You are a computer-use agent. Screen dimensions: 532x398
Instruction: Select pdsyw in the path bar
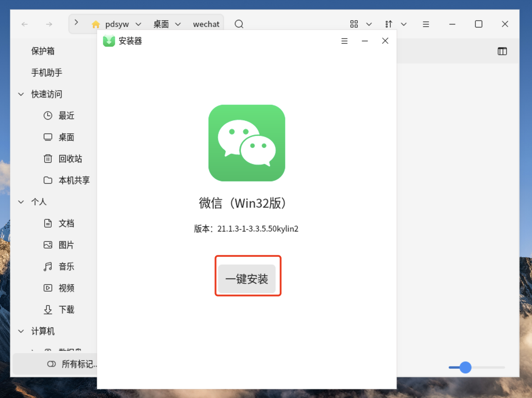[x=117, y=24]
